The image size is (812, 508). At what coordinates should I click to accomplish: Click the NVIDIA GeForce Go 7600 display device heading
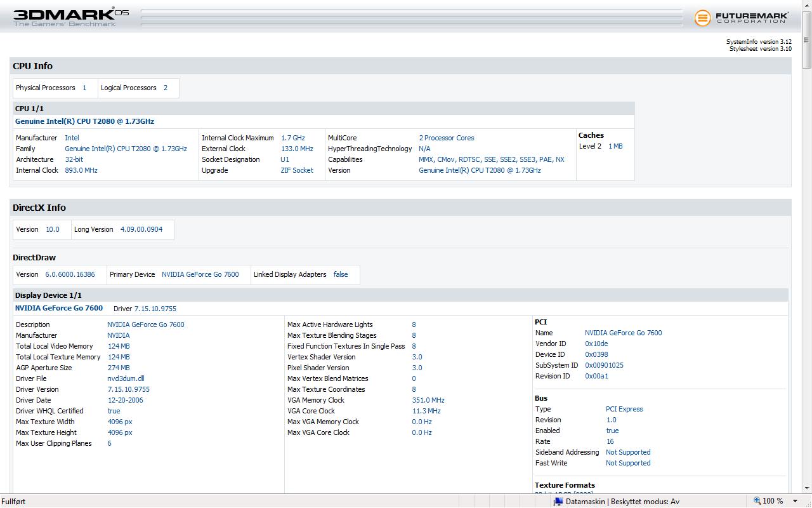pos(59,308)
